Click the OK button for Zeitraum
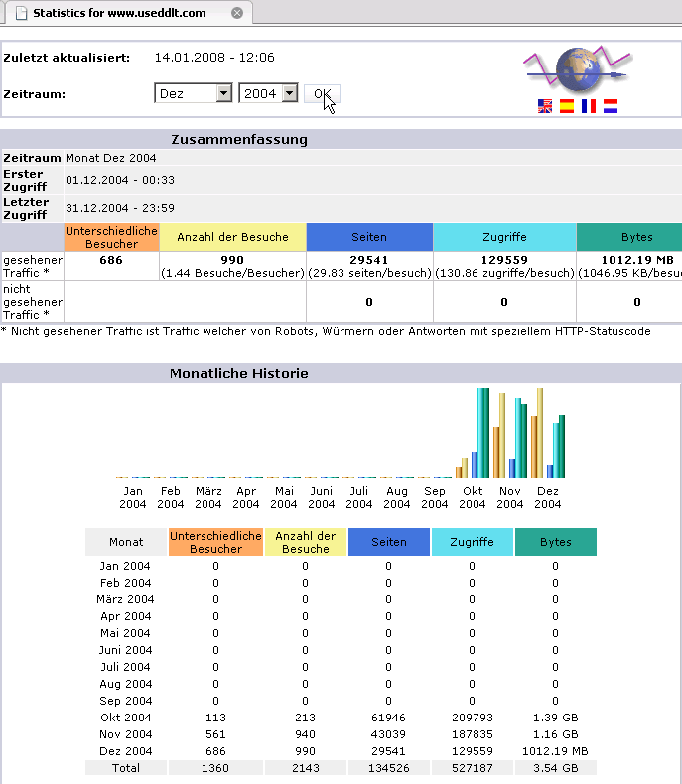 [322, 94]
